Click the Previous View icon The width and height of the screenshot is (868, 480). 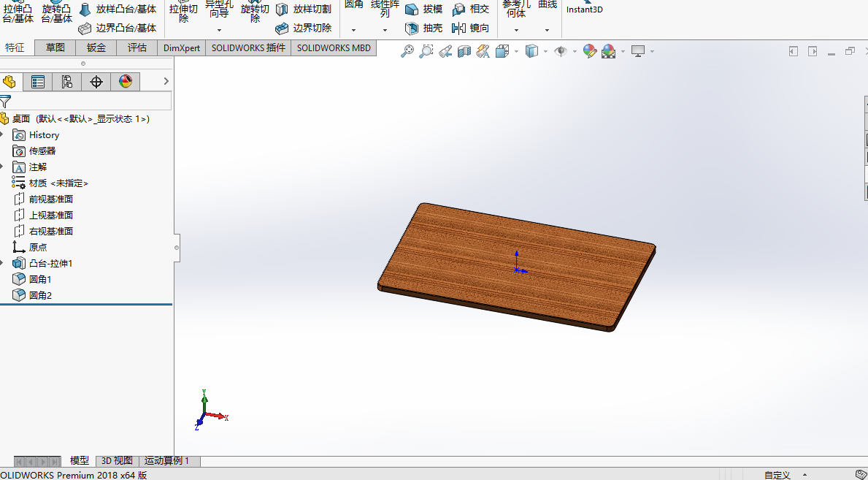click(x=445, y=51)
